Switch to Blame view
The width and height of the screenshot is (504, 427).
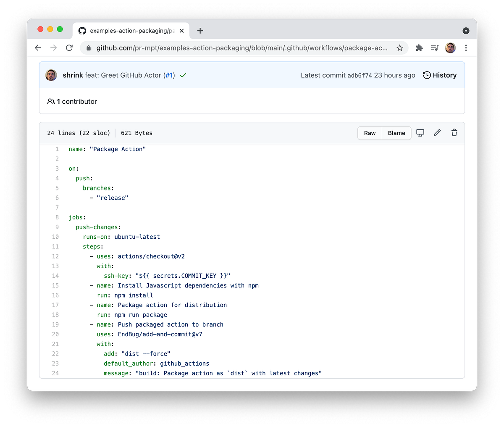click(396, 133)
